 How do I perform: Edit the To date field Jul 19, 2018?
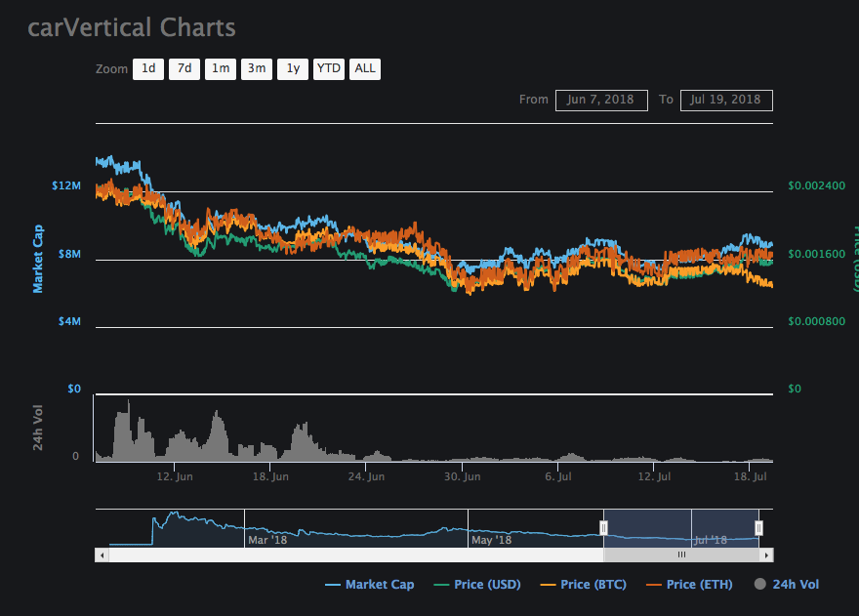[726, 101]
